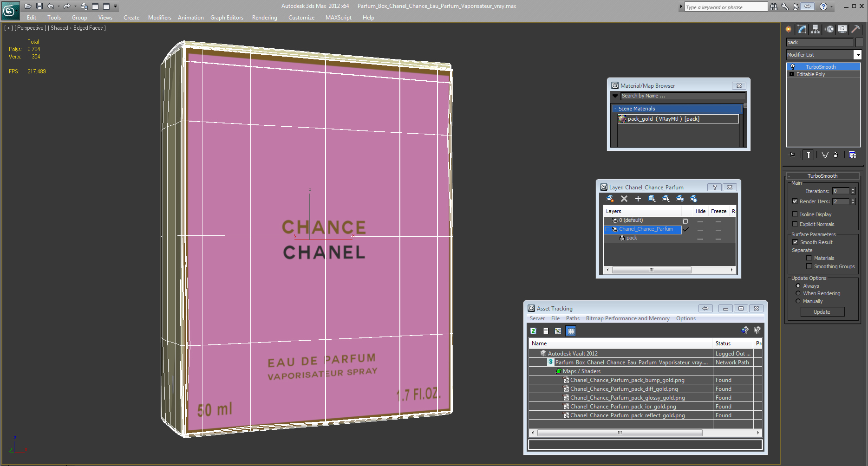
Task: Enable Isoline Display checkbox
Action: [795, 214]
